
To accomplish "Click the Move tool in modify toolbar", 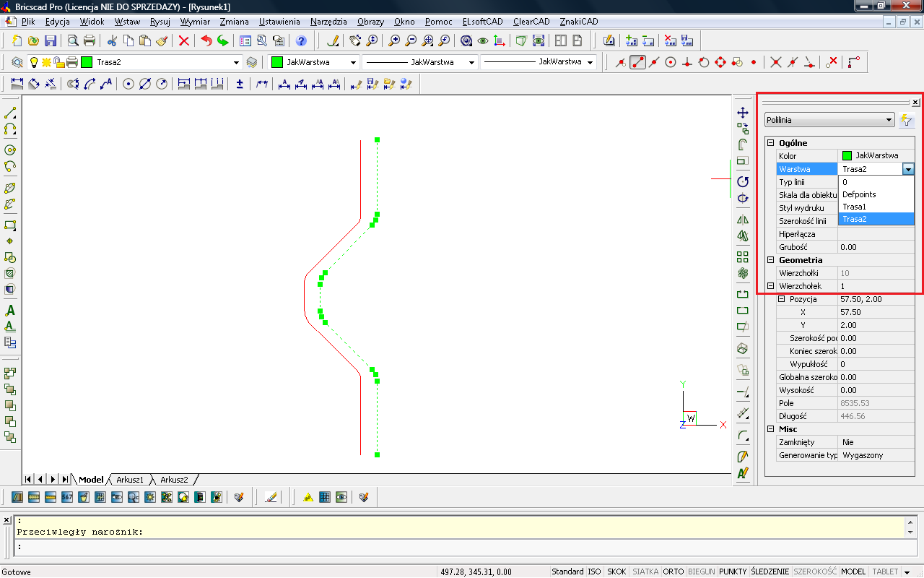I will tap(742, 113).
